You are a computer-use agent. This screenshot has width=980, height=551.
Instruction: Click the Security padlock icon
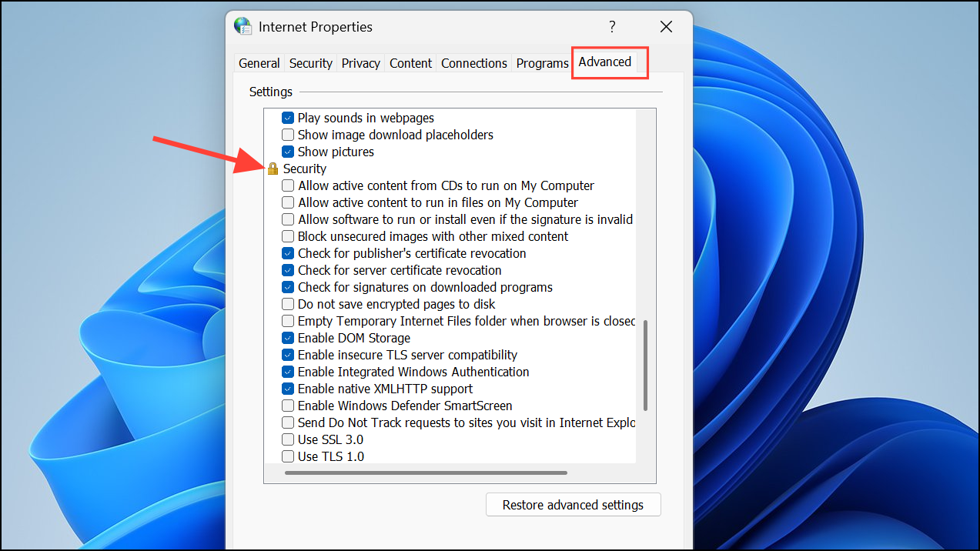(x=273, y=169)
